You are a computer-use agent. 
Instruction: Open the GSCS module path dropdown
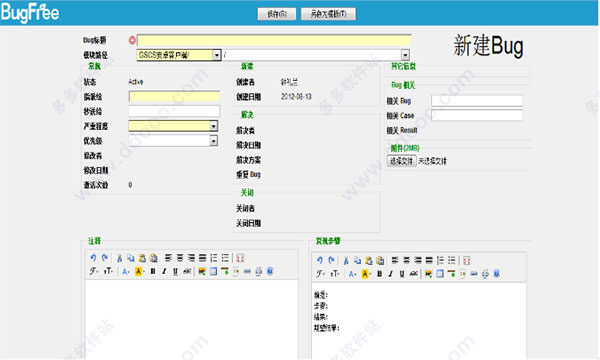point(179,55)
